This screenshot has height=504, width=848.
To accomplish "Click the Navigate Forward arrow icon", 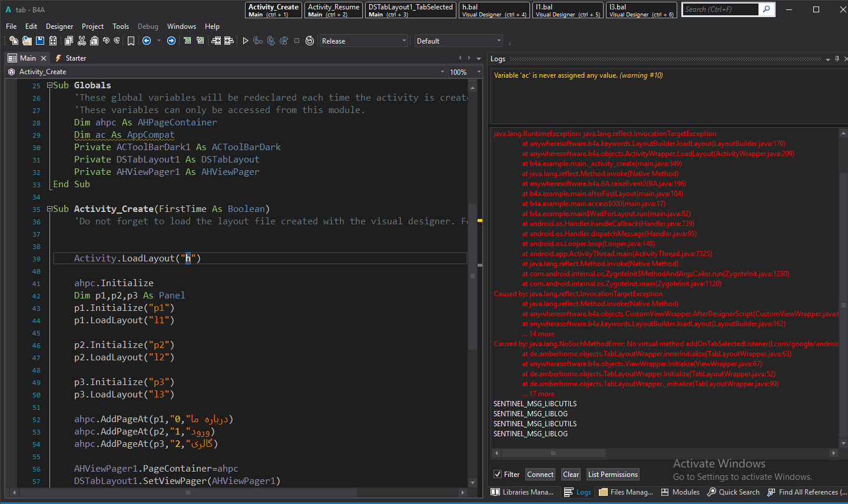I will click(171, 41).
